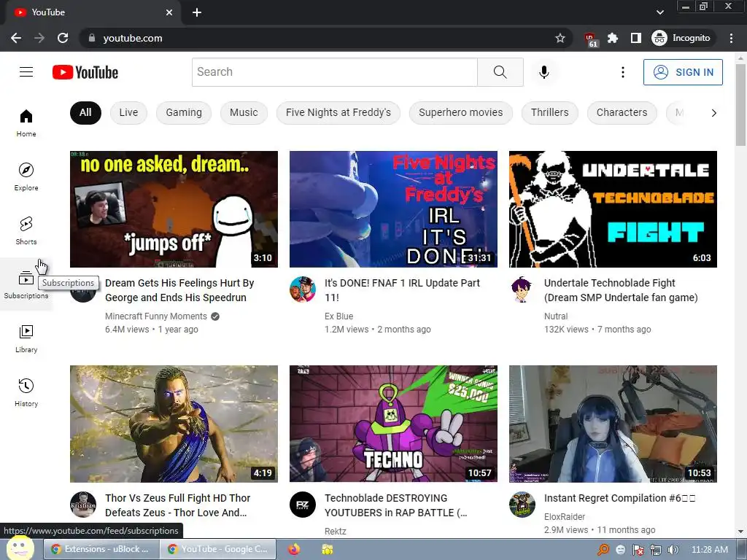Open Chrome three-dot menu
The height and width of the screenshot is (560, 747).
click(x=731, y=38)
